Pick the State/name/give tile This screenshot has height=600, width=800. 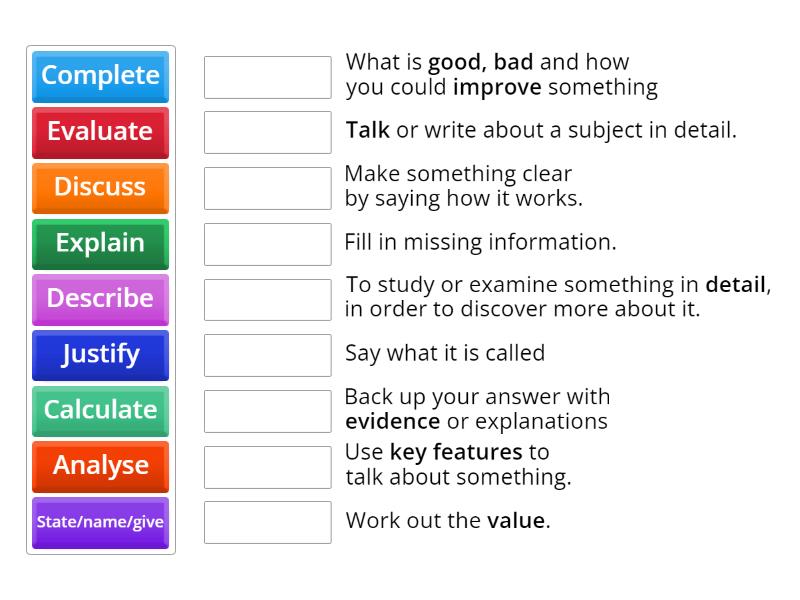pos(100,521)
